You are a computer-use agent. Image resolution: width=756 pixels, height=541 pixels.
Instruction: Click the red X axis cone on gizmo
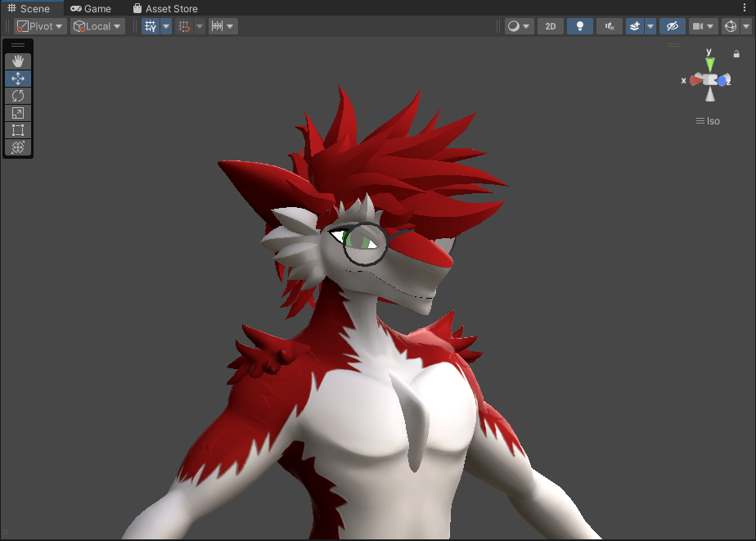point(695,80)
